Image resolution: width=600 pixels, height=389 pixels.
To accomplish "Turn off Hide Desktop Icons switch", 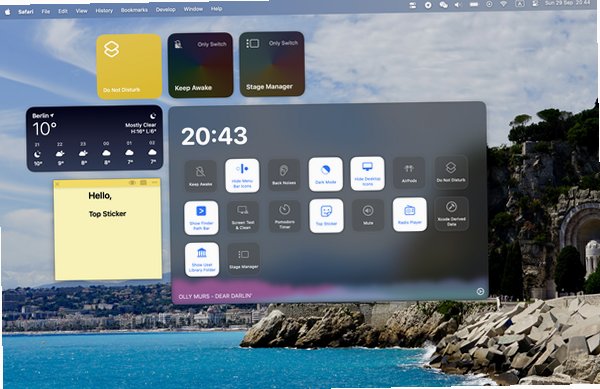I will point(367,173).
